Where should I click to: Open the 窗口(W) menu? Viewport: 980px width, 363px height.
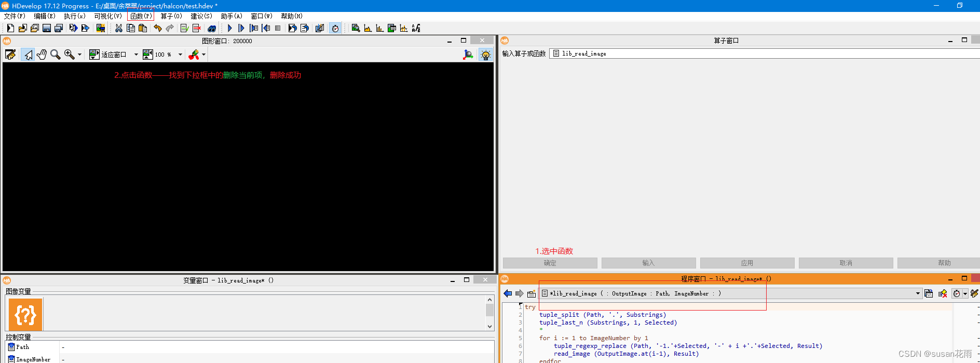click(262, 16)
